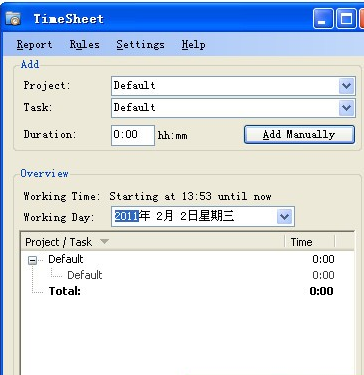Viewport: 364px width, 375px height.
Task: Maximize the TimeSheet window
Action: [x=346, y=19]
